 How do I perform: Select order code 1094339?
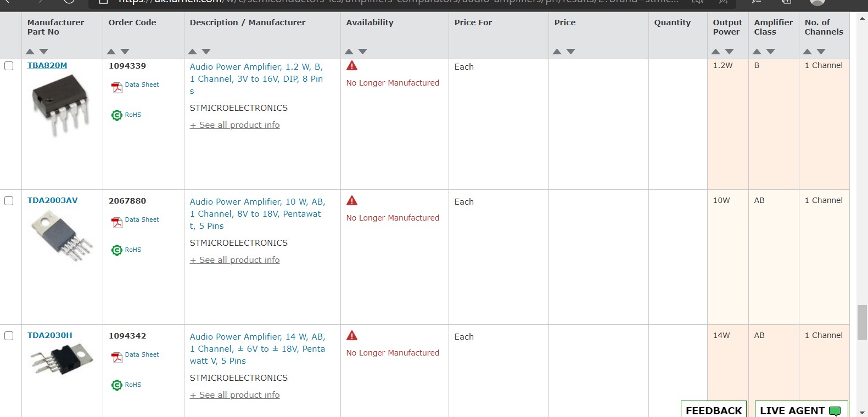point(127,66)
